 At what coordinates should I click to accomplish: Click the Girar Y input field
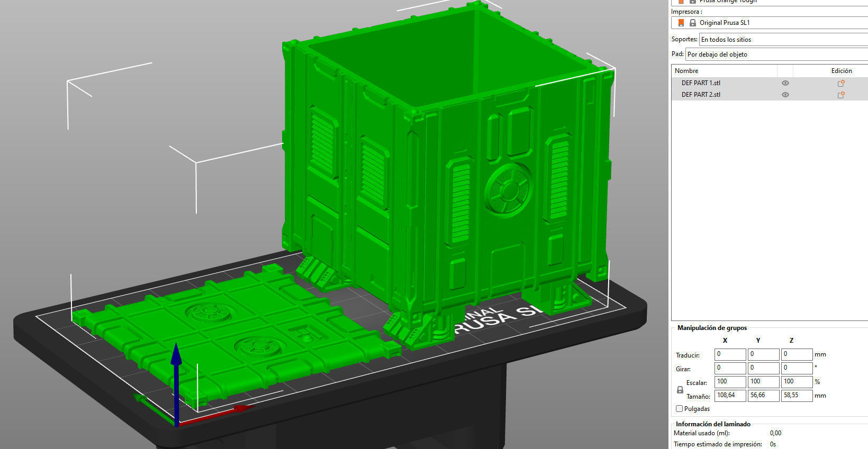point(763,368)
